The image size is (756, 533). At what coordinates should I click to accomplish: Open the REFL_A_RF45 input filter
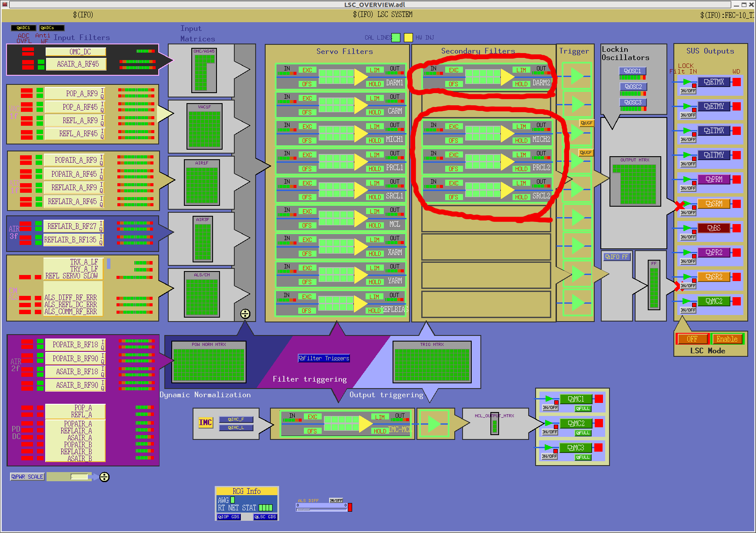click(x=75, y=134)
